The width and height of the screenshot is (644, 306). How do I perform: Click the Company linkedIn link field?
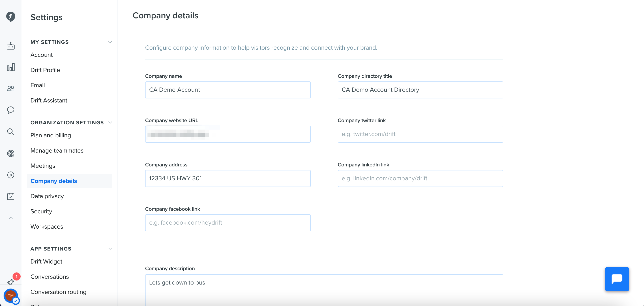[420, 178]
